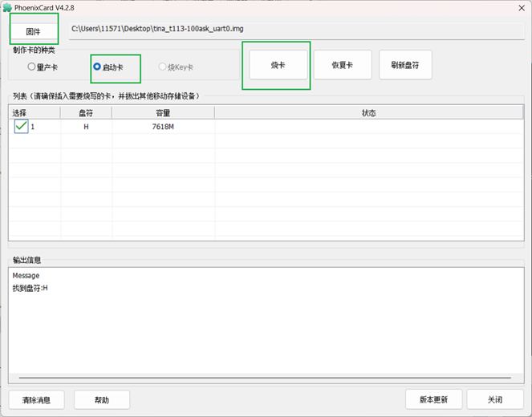Click the 关闭 close button

tap(495, 399)
